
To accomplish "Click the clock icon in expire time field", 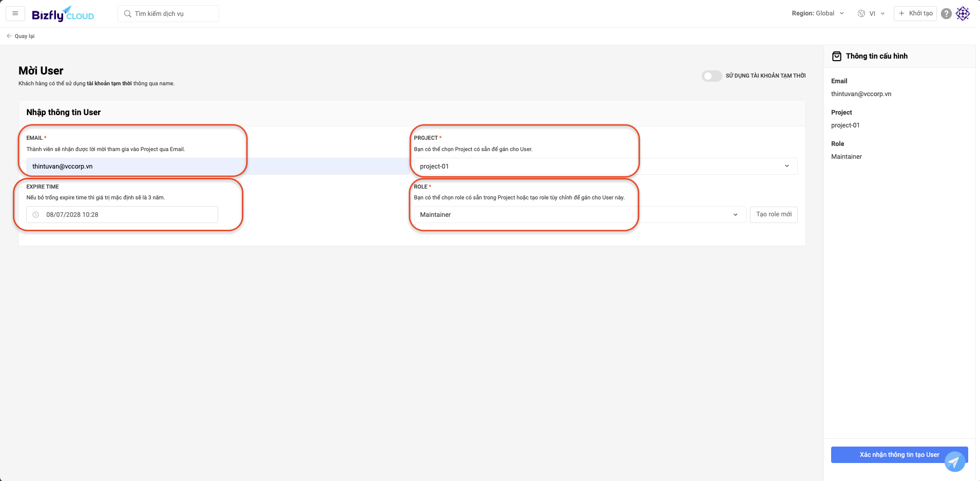I will coord(36,215).
